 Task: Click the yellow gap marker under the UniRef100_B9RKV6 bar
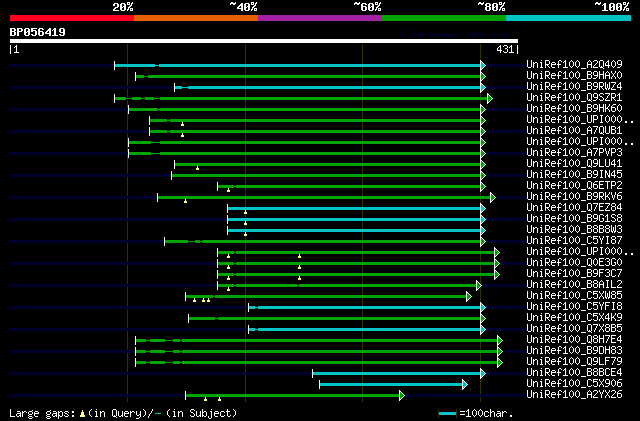click(x=186, y=201)
